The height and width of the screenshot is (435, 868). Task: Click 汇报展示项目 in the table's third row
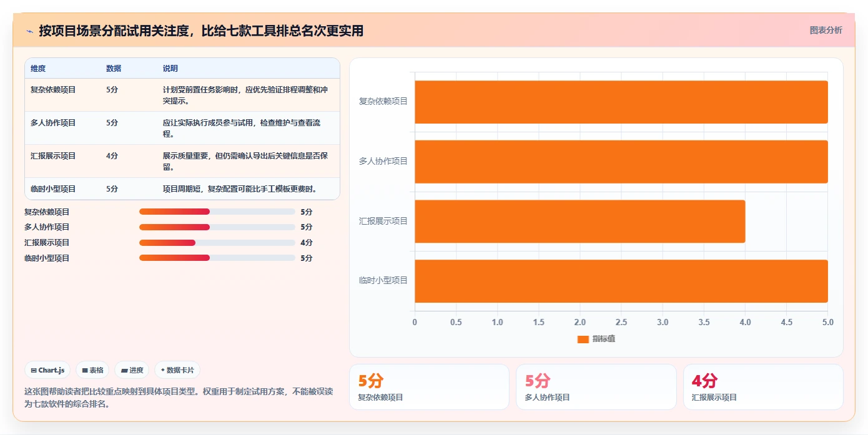point(53,156)
